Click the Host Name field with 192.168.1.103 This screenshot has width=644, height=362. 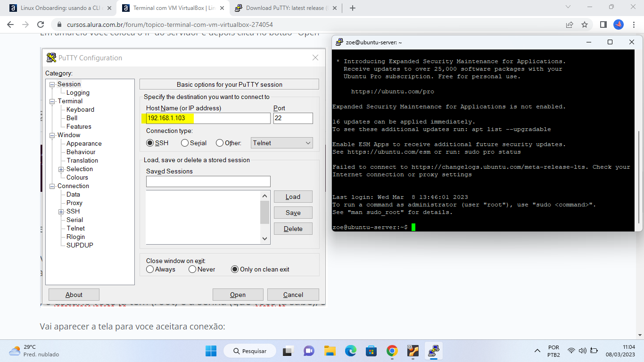point(208,118)
